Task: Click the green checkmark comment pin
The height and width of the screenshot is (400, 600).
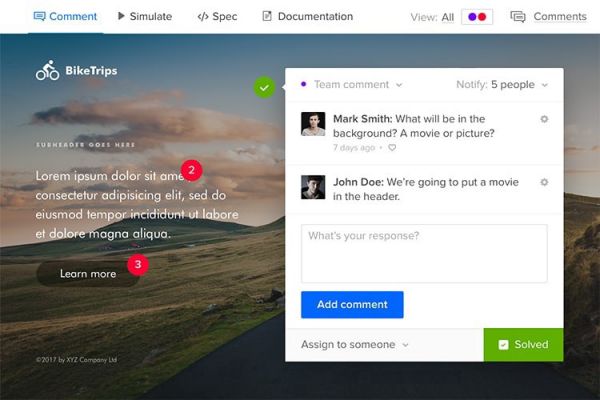Action: pyautogui.click(x=264, y=87)
